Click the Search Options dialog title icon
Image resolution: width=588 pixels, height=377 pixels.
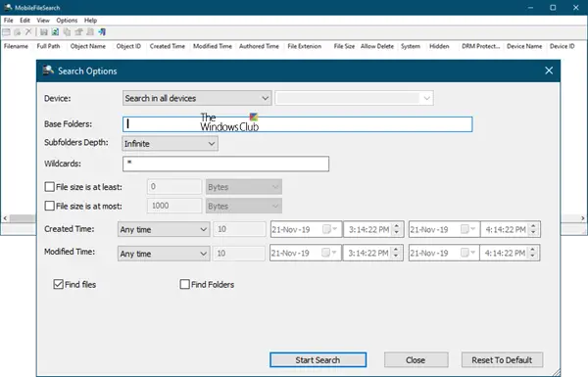pos(48,71)
